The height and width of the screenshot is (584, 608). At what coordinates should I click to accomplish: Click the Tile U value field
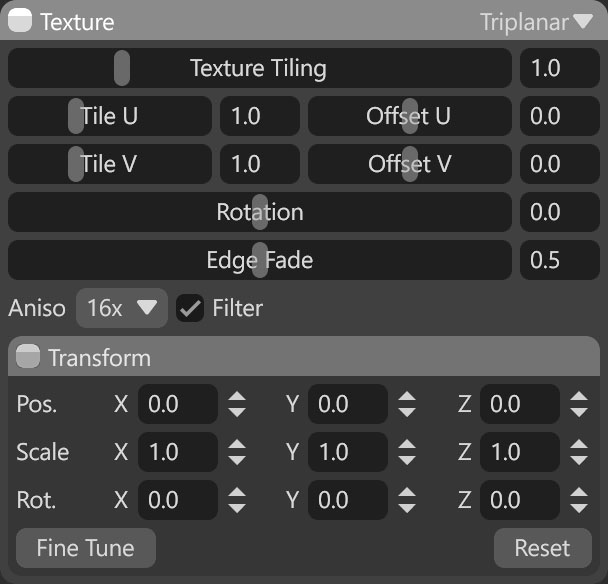pyautogui.click(x=260, y=116)
